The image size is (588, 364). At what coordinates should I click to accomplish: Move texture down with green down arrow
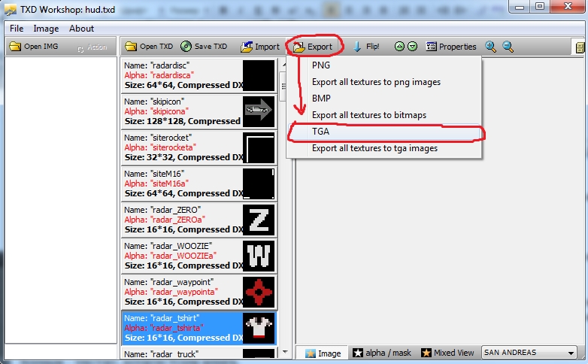[x=412, y=47]
